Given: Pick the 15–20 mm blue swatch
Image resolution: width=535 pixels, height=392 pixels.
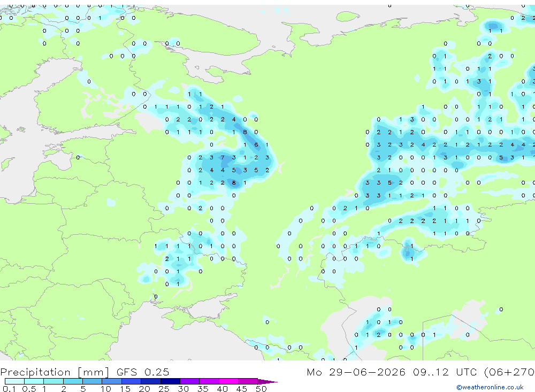Looking at the screenshot, I should (132, 381).
